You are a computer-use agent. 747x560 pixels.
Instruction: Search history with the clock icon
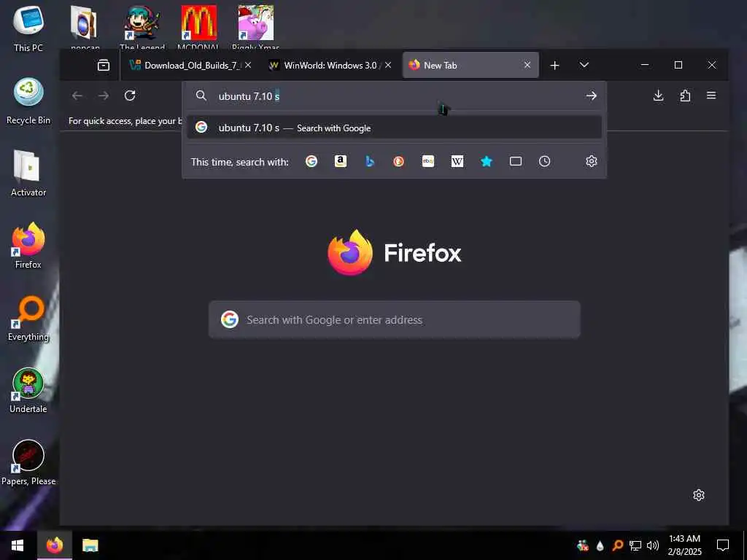coord(544,161)
